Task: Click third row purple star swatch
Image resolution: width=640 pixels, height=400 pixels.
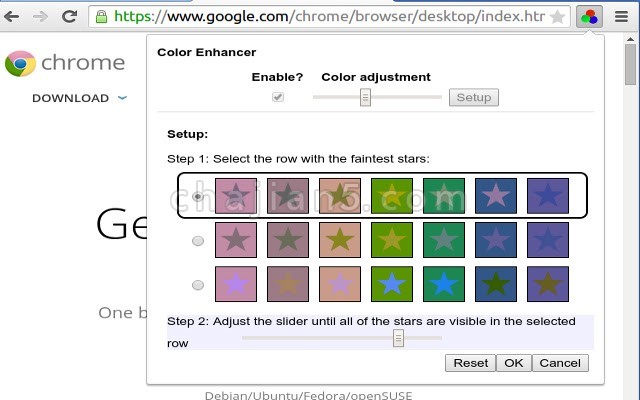Action: [548, 284]
